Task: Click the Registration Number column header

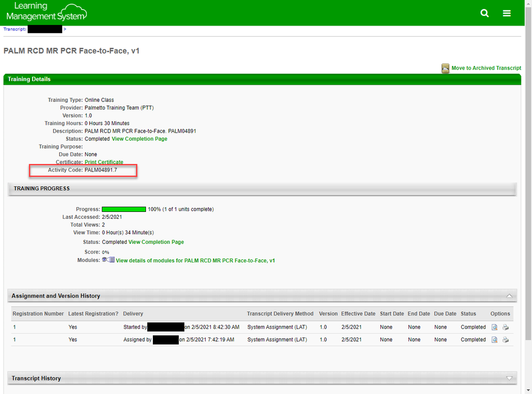Action: (38, 314)
